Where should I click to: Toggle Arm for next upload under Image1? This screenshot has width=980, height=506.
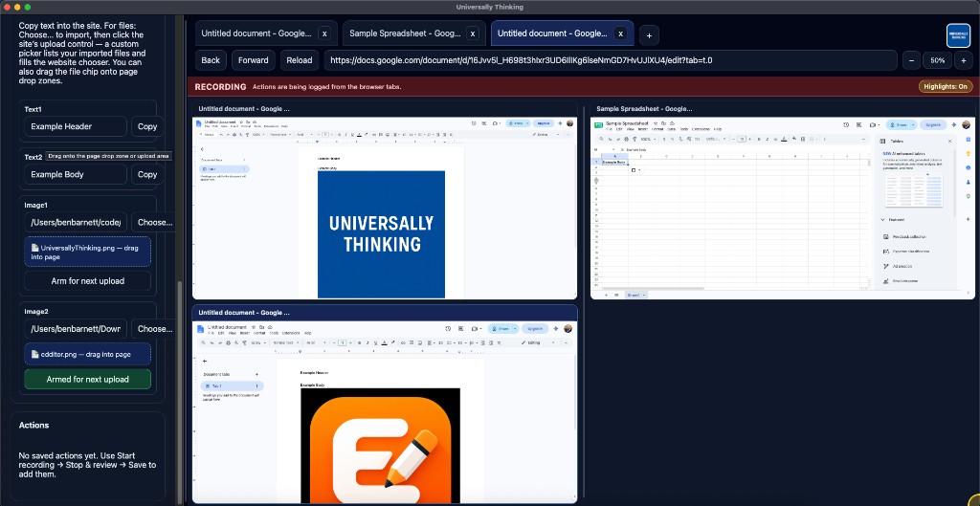(x=87, y=281)
